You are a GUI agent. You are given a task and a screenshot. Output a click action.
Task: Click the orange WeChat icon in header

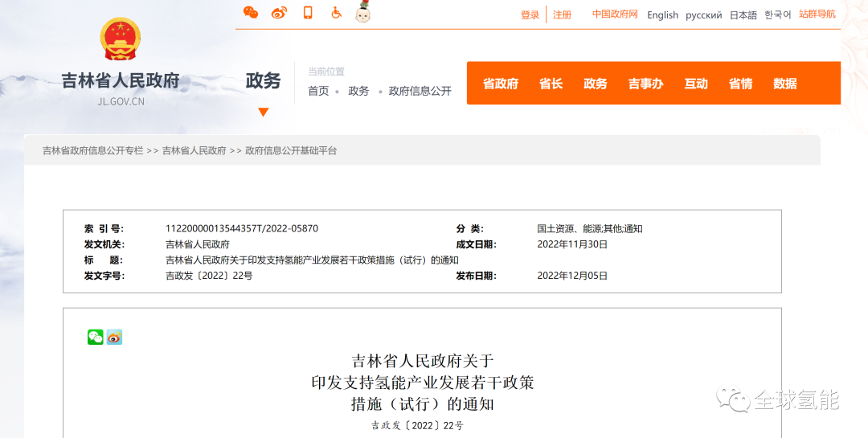(x=251, y=13)
